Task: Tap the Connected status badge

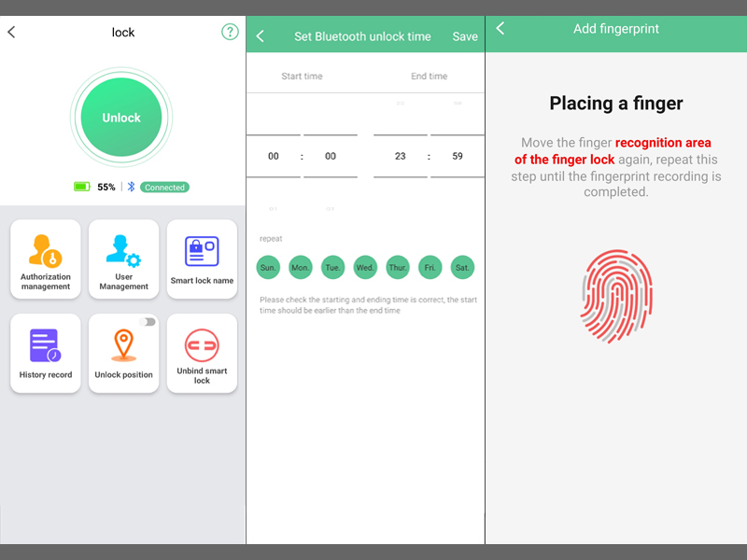Action: pos(165,188)
